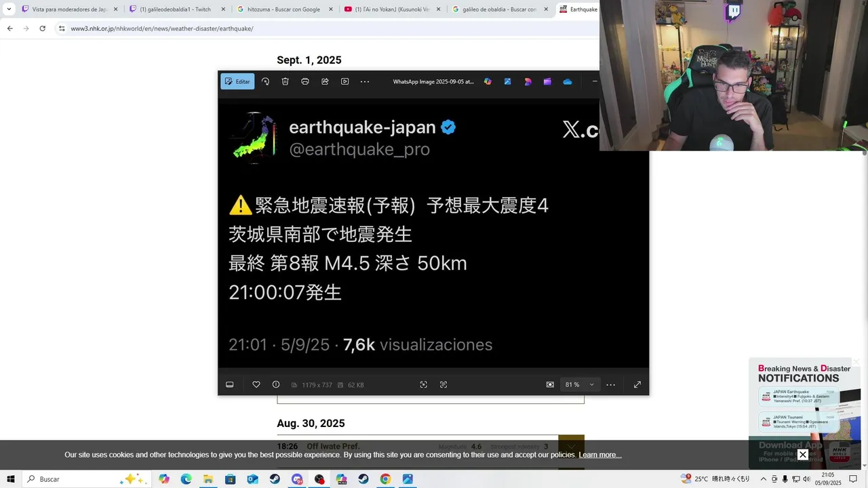Open Windows notification center
Screen dimensions: 868x488
point(853,479)
